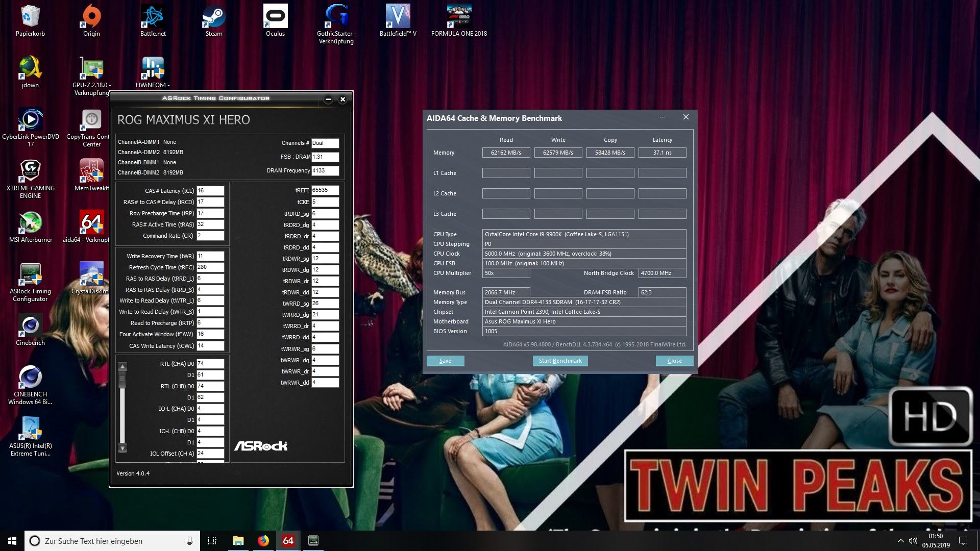Screen dimensions: 980x551
Task: Launch the Cinebench desktop shortcut
Action: [30, 330]
